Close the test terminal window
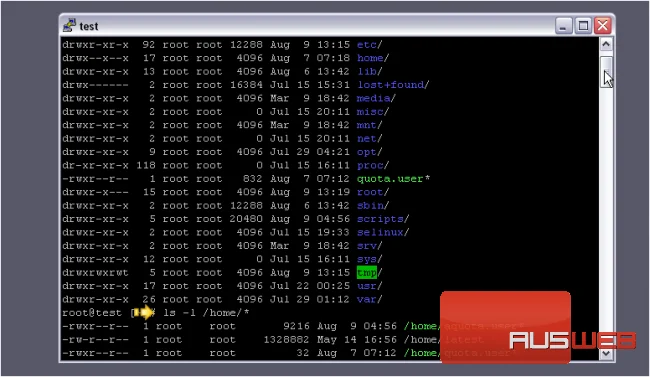650x377 pixels. click(x=603, y=26)
